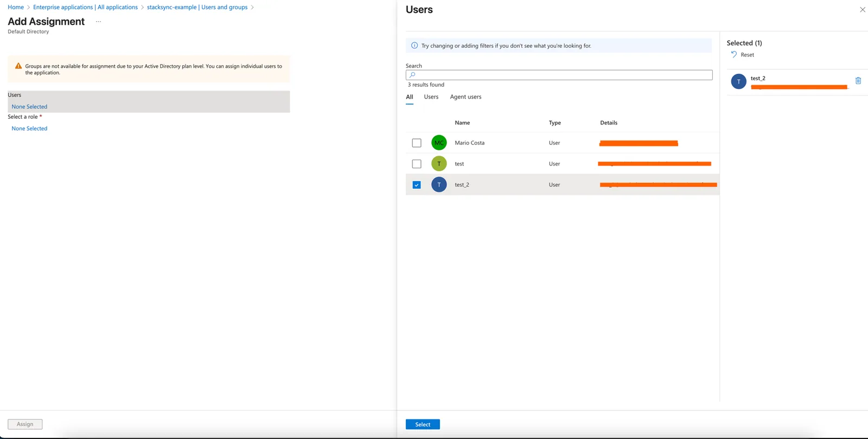Click the Reset undo arrow icon
This screenshot has width=868, height=439.
click(734, 54)
